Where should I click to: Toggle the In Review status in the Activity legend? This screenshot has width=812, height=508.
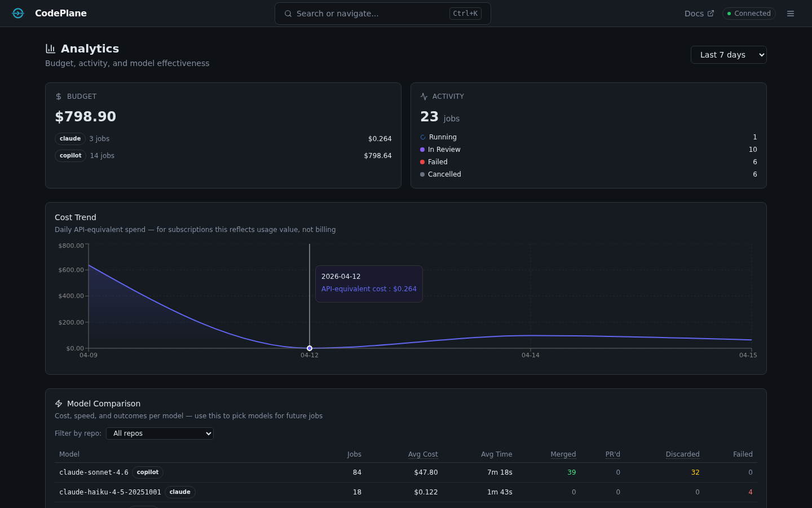tap(444, 149)
